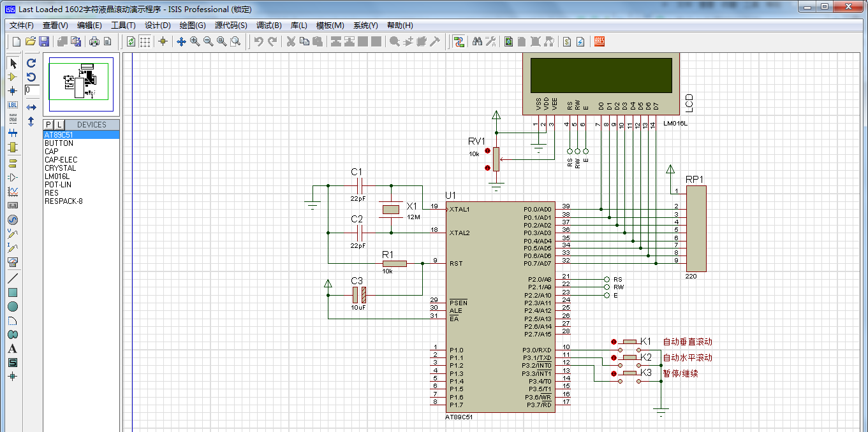Click the save design floppy icon
Image resolution: width=868 pixels, height=432 pixels.
coord(44,41)
